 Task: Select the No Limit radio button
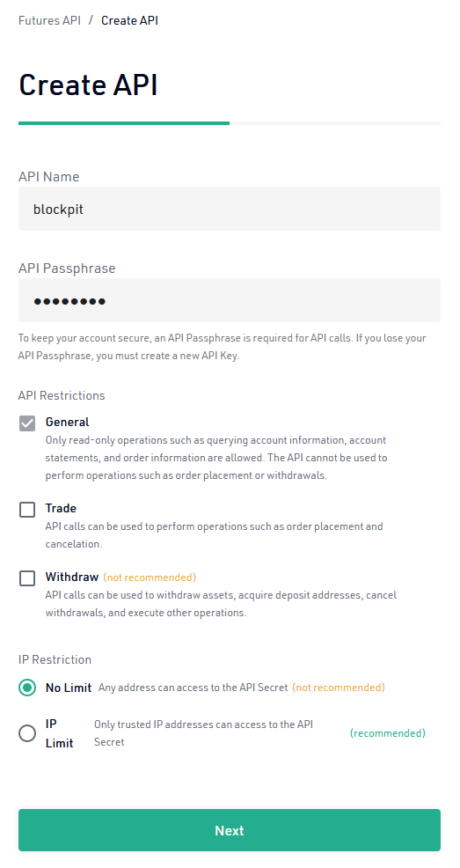coord(27,688)
